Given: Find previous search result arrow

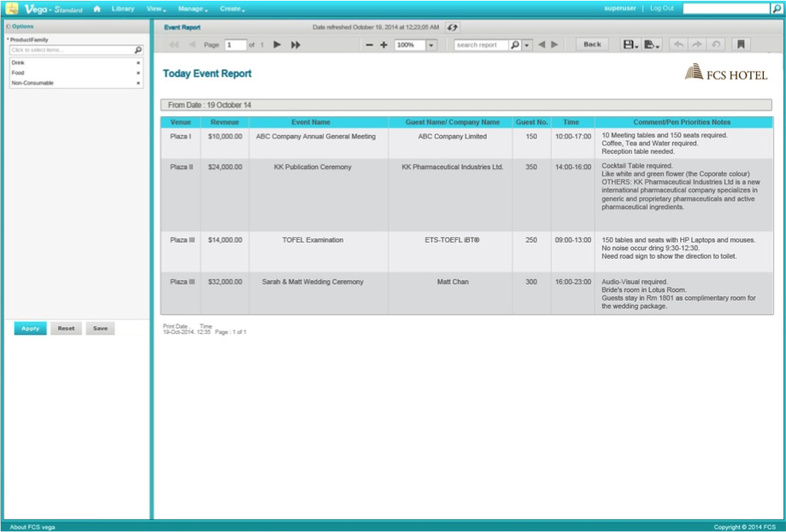Looking at the screenshot, I should (542, 45).
